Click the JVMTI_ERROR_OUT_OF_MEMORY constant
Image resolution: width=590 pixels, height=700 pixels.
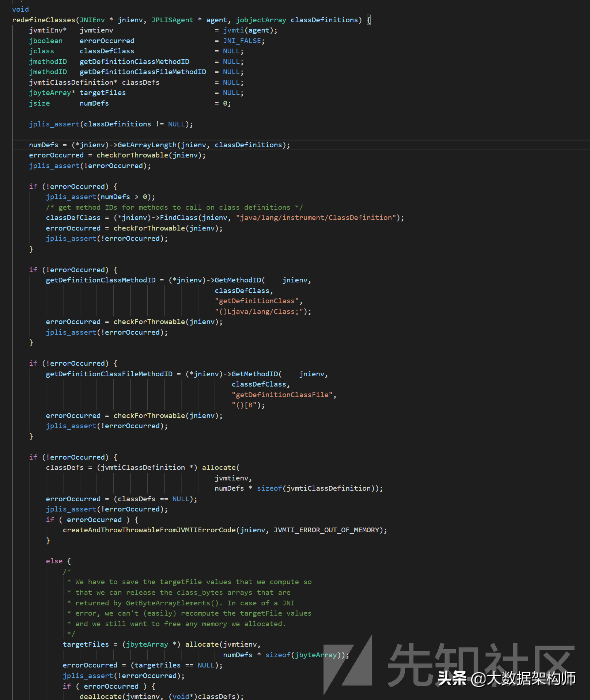click(326, 530)
